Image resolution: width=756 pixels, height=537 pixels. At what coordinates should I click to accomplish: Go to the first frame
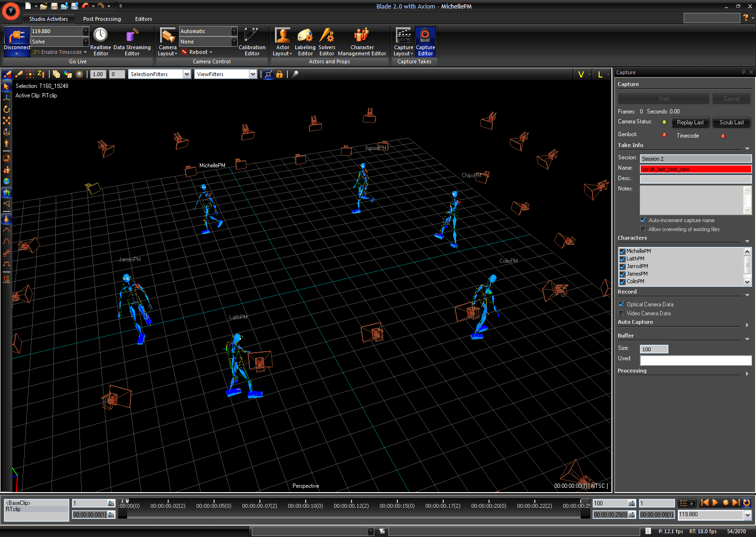coord(704,503)
